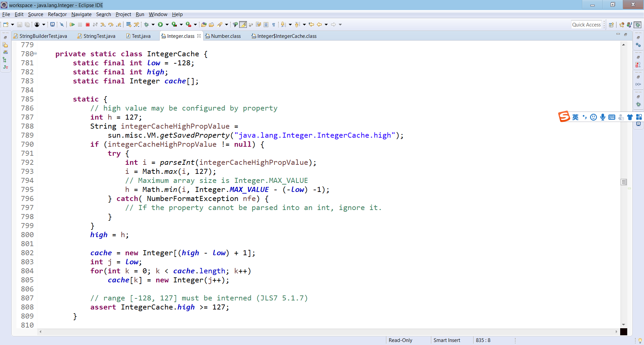Open the Navigate menu
The image size is (644, 345).
82,14
